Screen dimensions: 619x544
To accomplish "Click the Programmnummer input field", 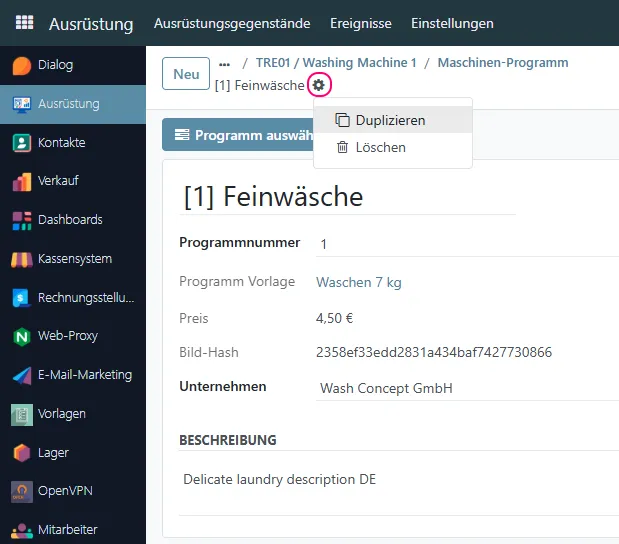I will tap(465, 244).
